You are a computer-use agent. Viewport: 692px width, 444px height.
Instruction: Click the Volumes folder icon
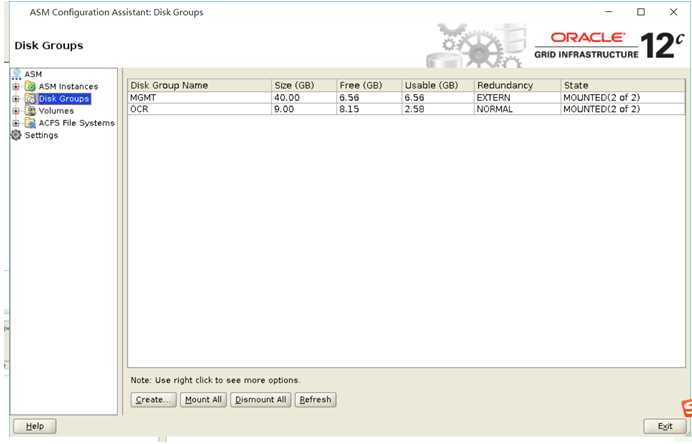click(30, 111)
